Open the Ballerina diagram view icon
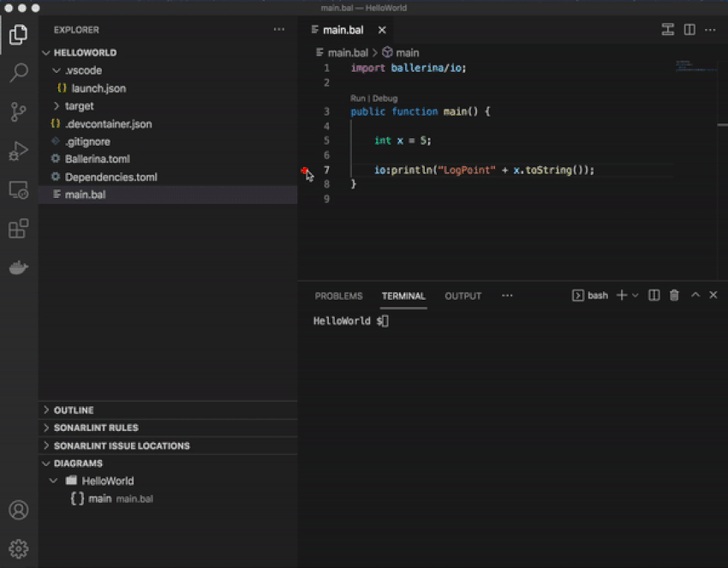 (667, 29)
